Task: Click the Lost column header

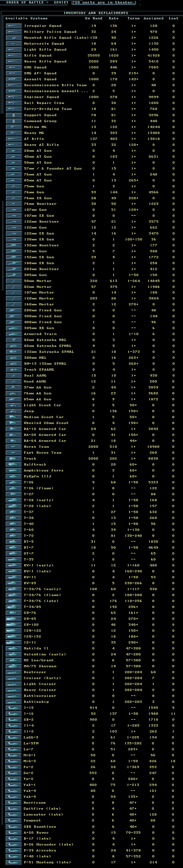Action: 174,18
